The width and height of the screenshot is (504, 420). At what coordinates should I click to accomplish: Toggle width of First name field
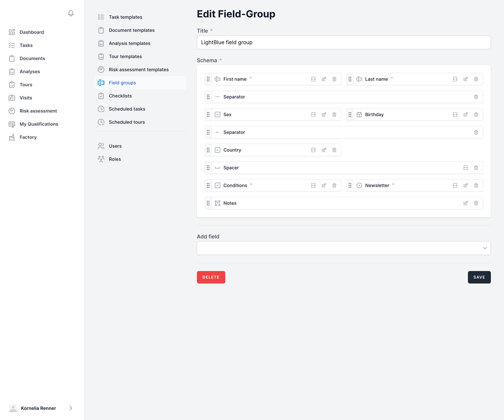coord(313,79)
